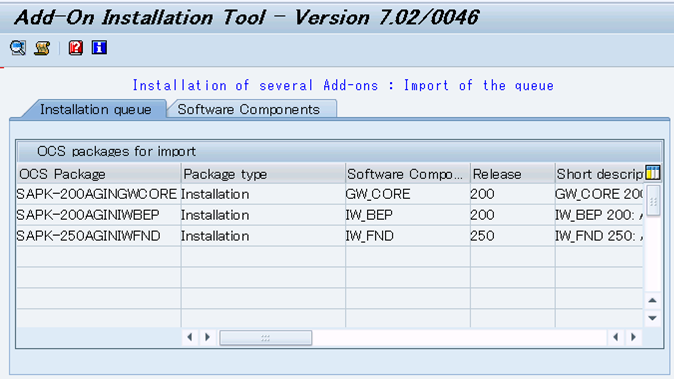Image resolution: width=674 pixels, height=380 pixels.
Task: Open the table column layout settings icon
Action: point(653,173)
